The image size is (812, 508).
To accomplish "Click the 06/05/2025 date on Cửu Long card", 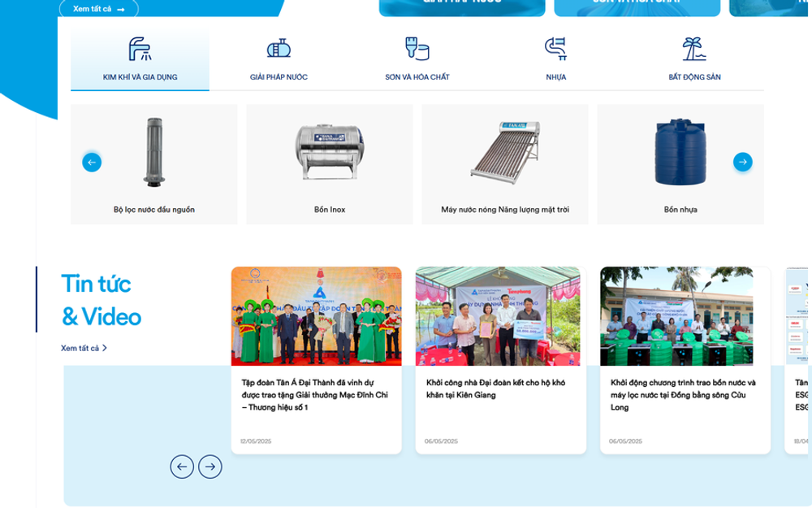I will click(625, 441).
